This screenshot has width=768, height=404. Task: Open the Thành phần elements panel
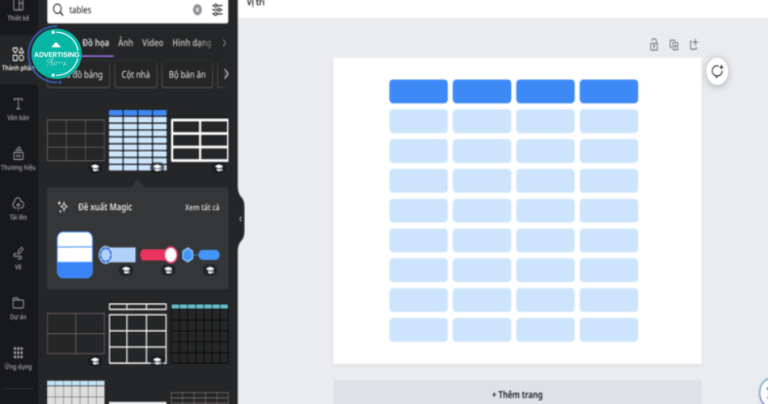[18, 59]
